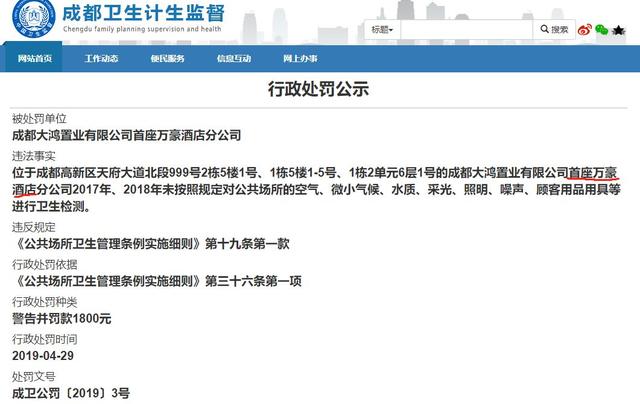
Task: Select the 行政处罚种类 label
Action: tap(44, 302)
